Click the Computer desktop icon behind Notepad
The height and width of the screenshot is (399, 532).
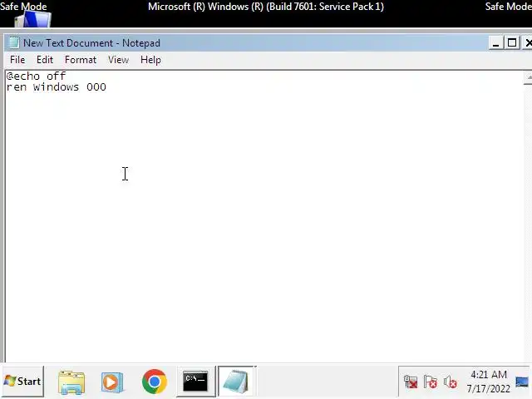coord(33,18)
